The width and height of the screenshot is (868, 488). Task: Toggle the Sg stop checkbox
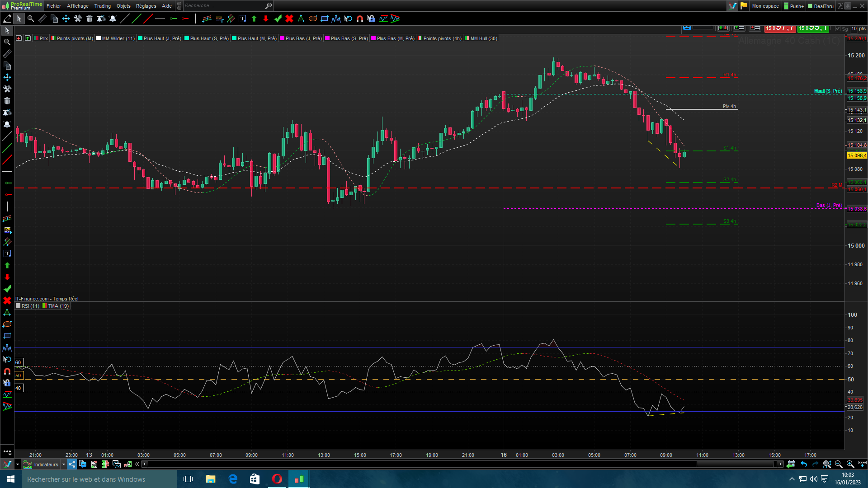point(838,28)
